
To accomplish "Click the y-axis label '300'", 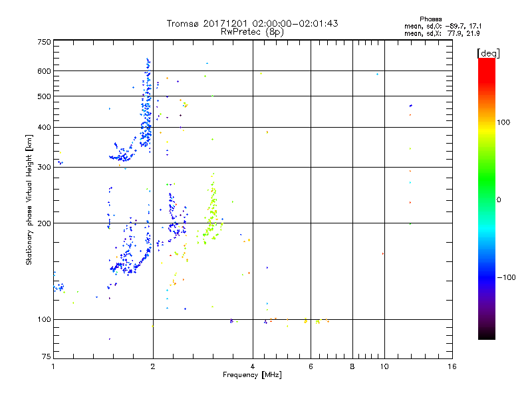I will point(44,168).
